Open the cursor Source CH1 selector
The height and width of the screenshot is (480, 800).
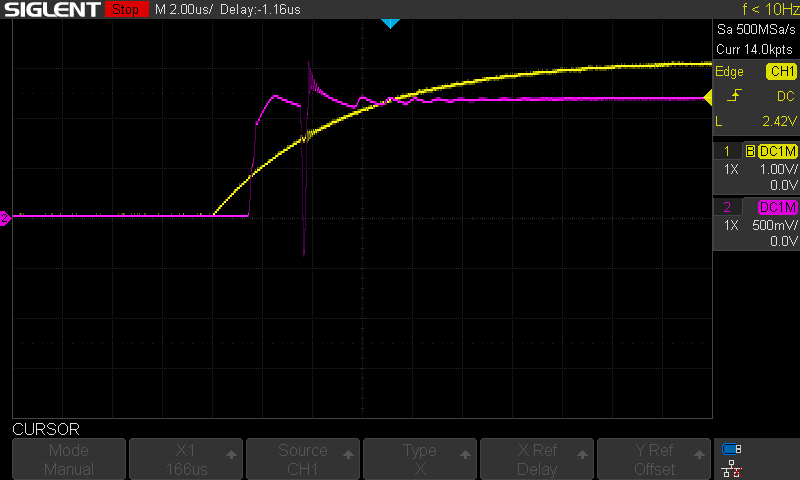(x=303, y=459)
